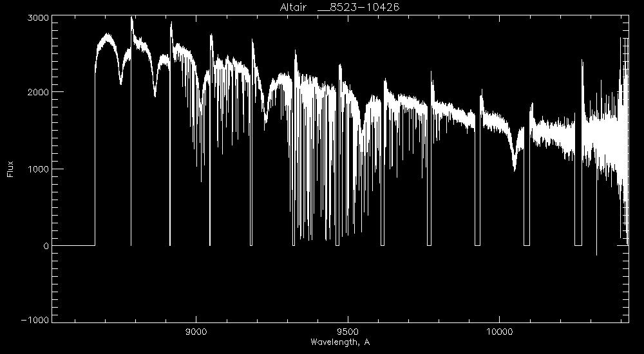Click the plot title 'Altair 8523-10426'

339,7
